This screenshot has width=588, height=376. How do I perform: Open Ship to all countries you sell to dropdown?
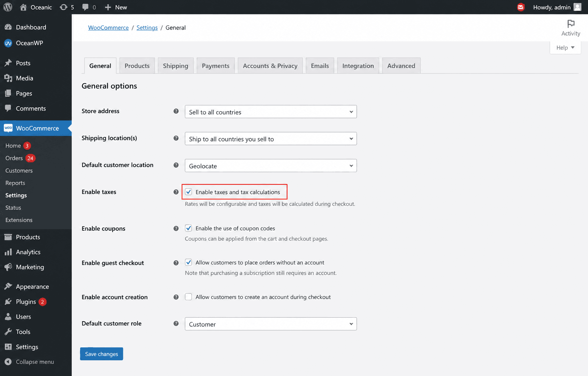(271, 139)
